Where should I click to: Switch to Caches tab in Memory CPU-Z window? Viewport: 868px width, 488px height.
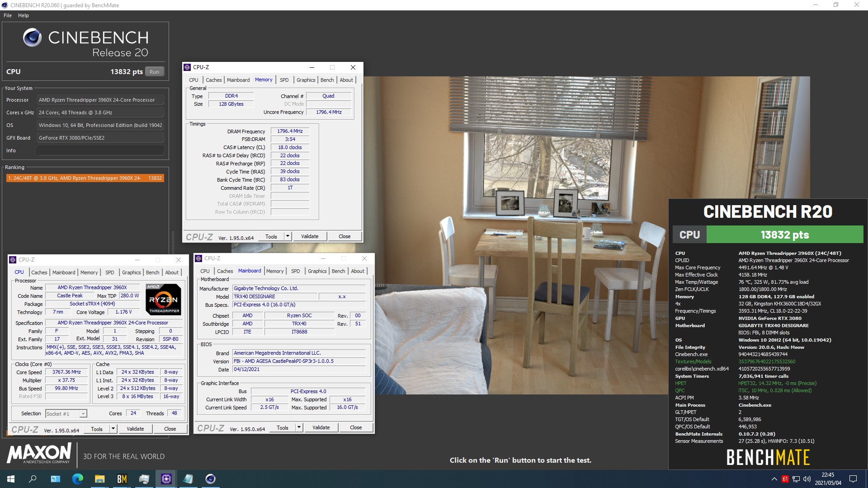[214, 80]
